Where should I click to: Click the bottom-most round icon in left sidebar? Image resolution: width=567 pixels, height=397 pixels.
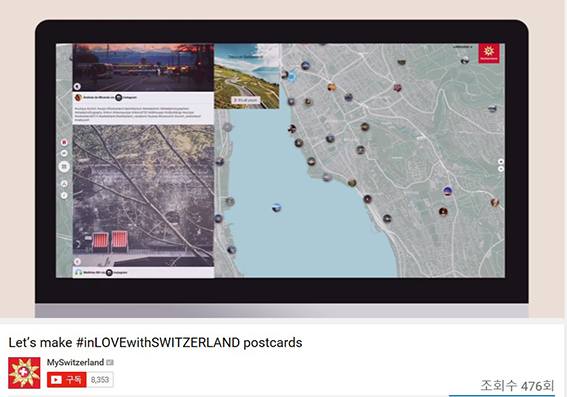coord(64,195)
